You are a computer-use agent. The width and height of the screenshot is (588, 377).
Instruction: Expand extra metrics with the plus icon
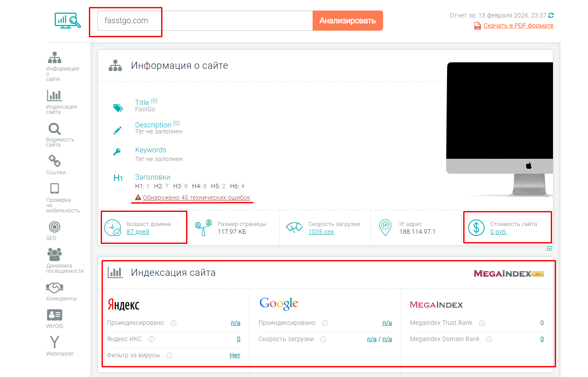(x=549, y=248)
